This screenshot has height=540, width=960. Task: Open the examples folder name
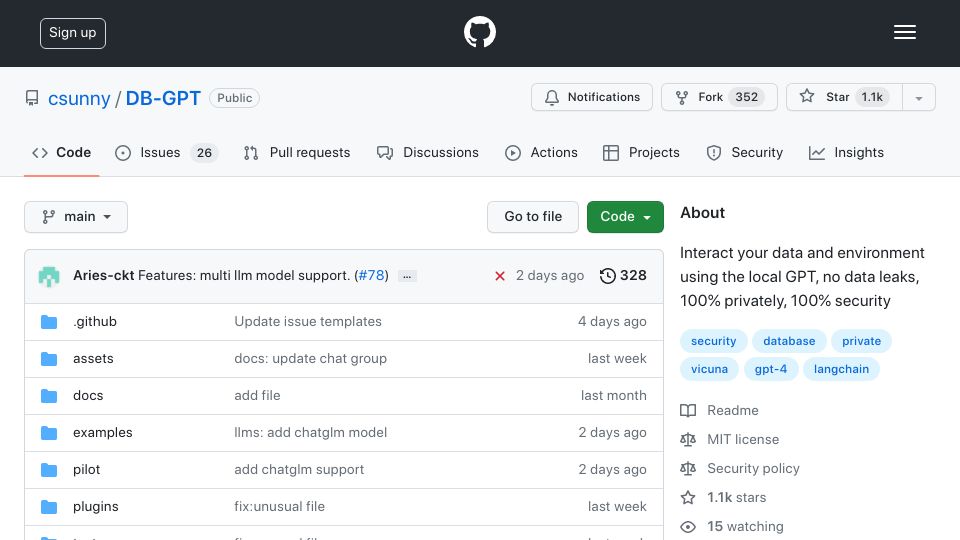pyautogui.click(x=102, y=433)
